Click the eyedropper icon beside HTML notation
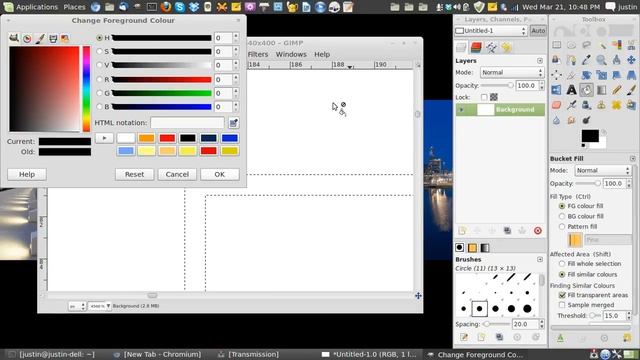The image size is (640, 360). point(233,123)
